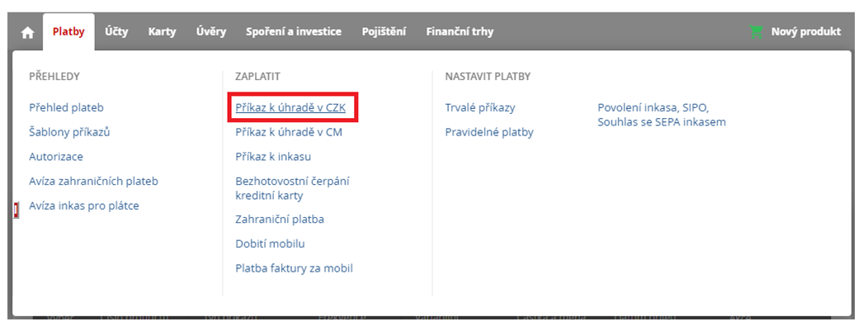Click the green shopping cart icon
The height and width of the screenshot is (331, 868).
(756, 31)
